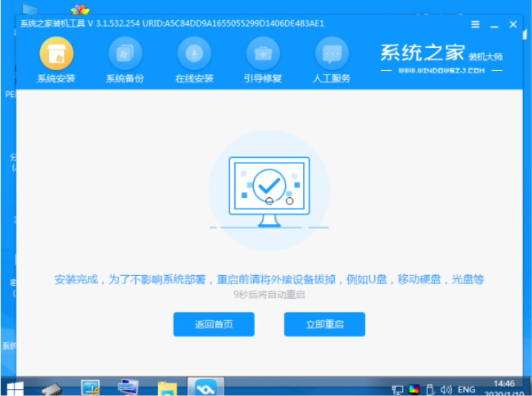Click the 立即重启 (Restart Now) button
Screen dimensions: 532x396
[x=324, y=324]
